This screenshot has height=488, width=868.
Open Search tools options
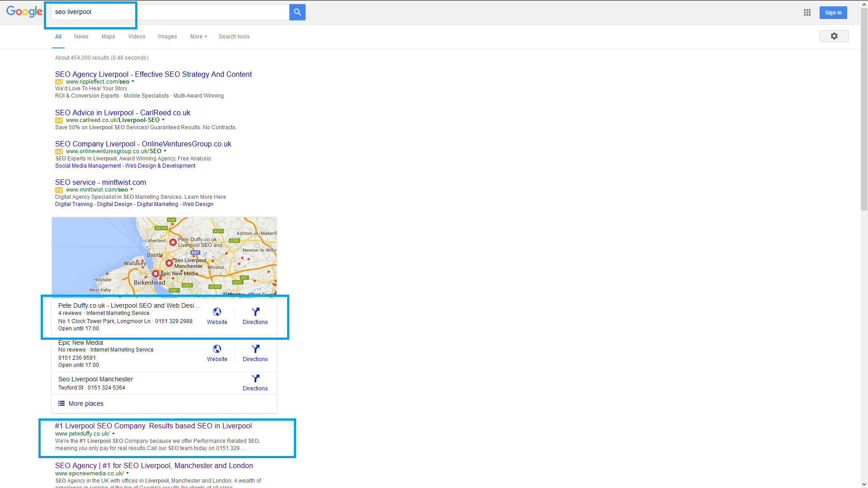pos(234,37)
